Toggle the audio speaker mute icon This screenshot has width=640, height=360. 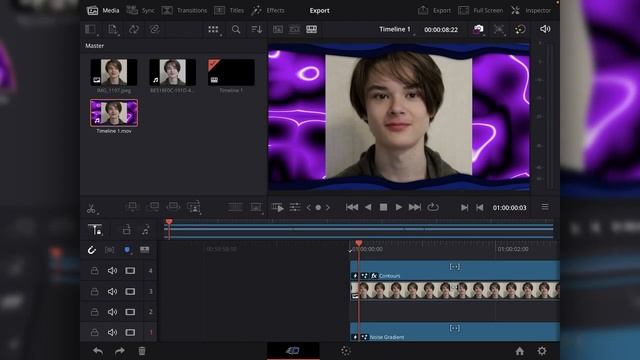pyautogui.click(x=545, y=29)
